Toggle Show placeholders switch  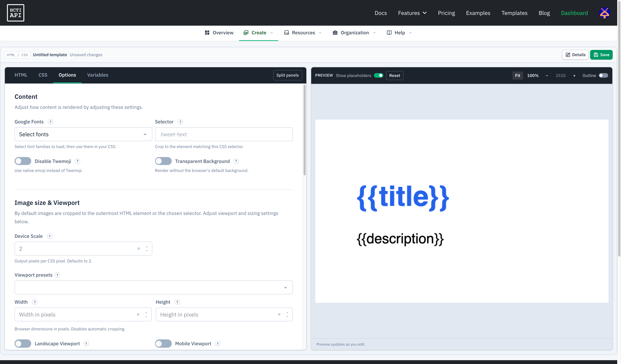pyautogui.click(x=378, y=75)
